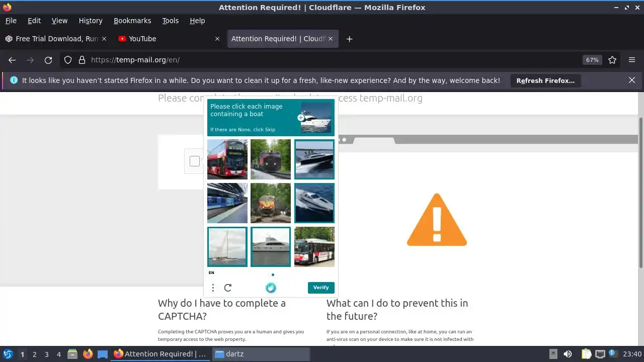The image size is (644, 362).
Task: Click the captcha Verify button
Action: click(x=321, y=288)
